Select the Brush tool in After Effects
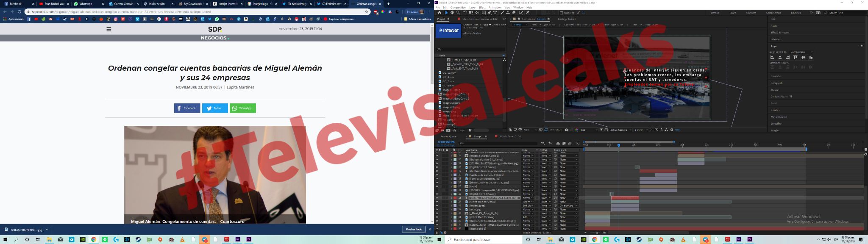The image size is (868, 244). pos(502,13)
